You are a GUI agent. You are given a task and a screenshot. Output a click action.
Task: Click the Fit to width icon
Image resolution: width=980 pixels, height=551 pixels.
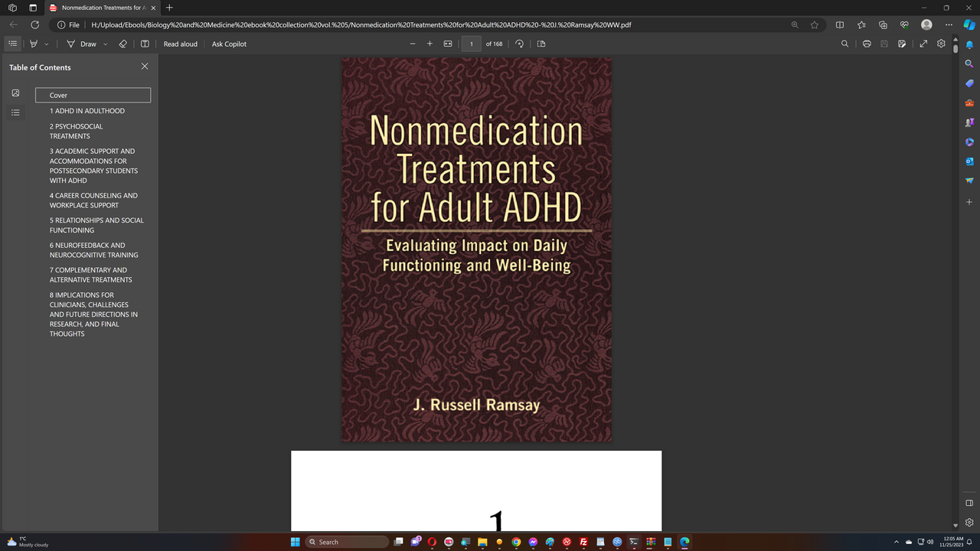point(448,44)
